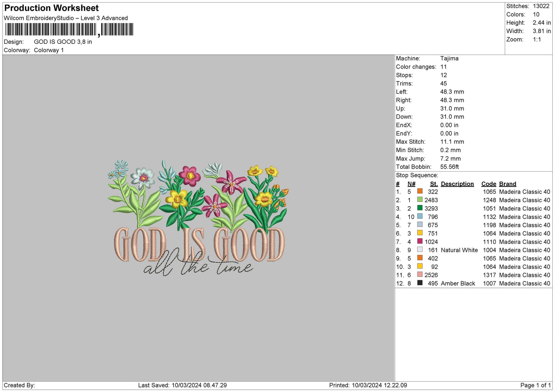555x392 pixels.
Task: Click the 'N#' column header
Action: pyautogui.click(x=411, y=184)
